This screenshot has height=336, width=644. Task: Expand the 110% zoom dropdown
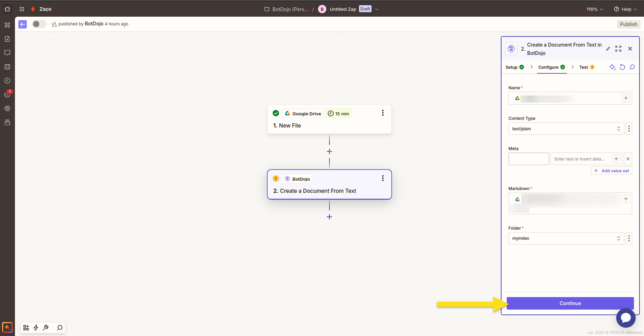tap(595, 9)
